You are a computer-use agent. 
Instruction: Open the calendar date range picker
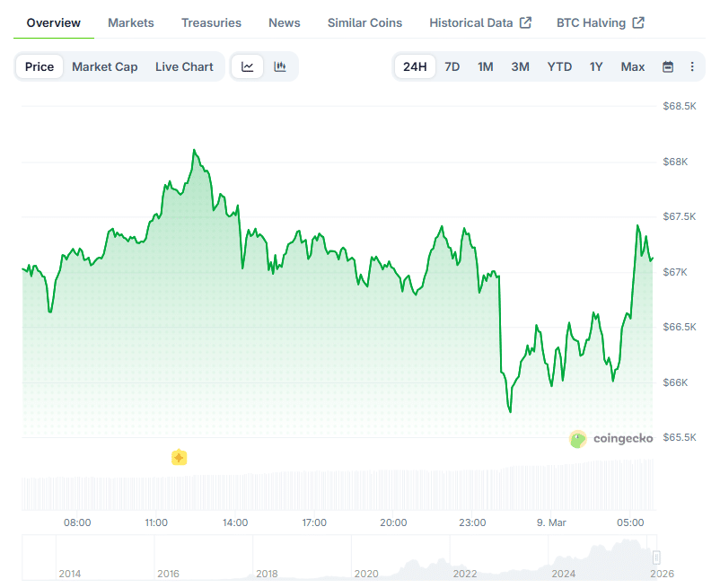click(x=667, y=66)
